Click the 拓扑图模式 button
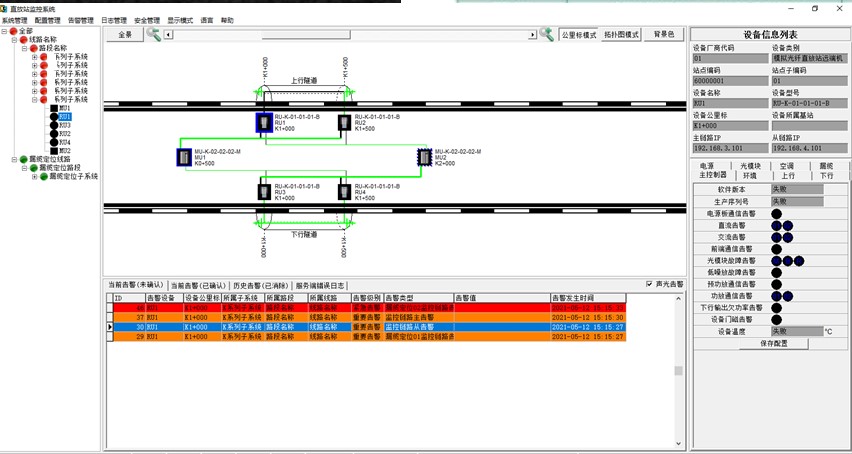852x454 pixels. click(x=620, y=34)
